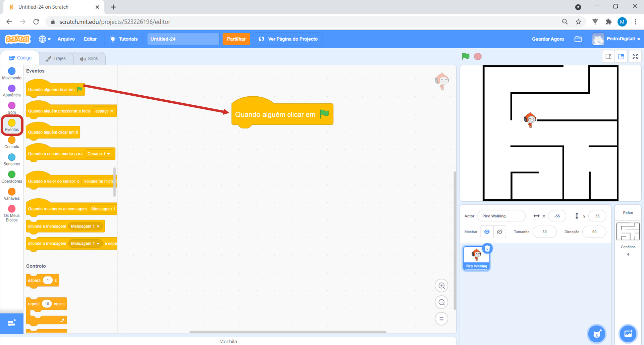Click the sprite x position field
Image resolution: width=644 pixels, height=345 pixels.
pos(557,216)
